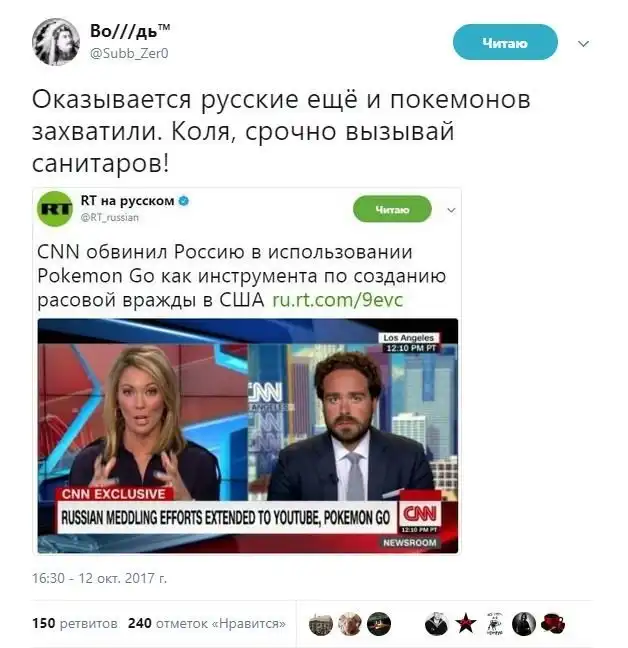Open the second liker's avatar
Viewport: 628px width, 648px height.
pos(350,624)
